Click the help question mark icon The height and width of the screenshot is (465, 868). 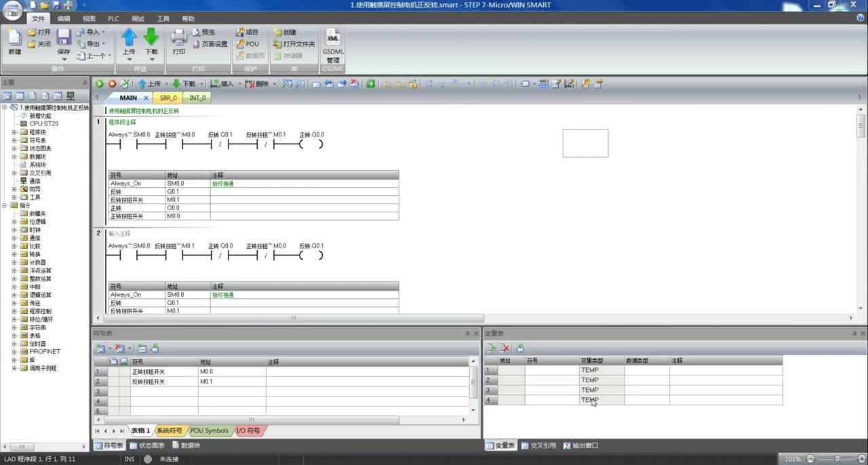click(861, 18)
